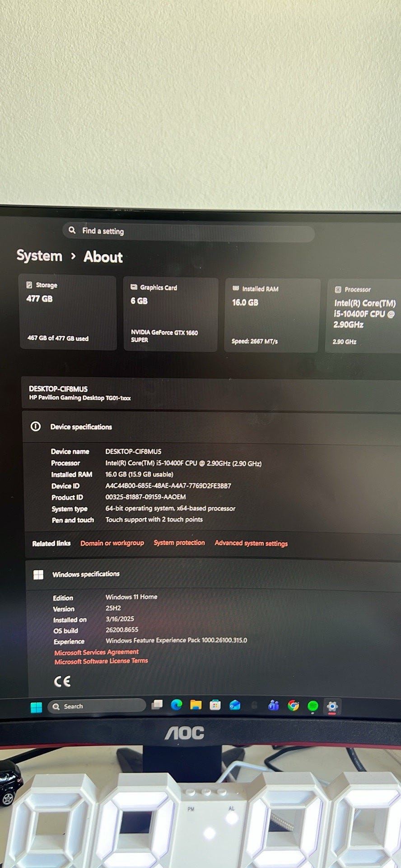Click the CE mark icon
Image resolution: width=401 pixels, height=868 pixels.
coord(62,681)
